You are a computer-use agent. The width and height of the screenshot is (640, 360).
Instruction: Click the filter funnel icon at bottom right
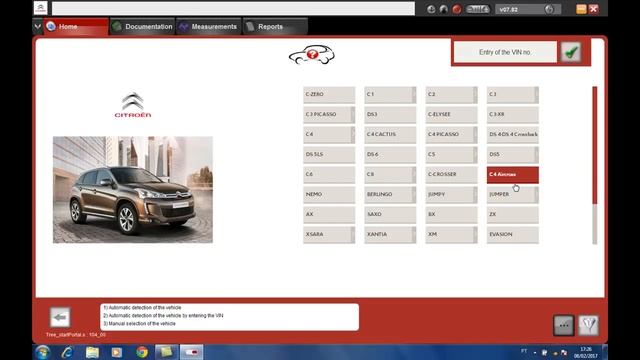[589, 325]
